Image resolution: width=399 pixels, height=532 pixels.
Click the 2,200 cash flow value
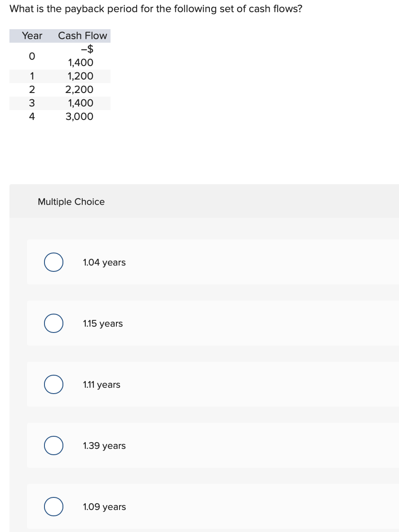click(80, 89)
